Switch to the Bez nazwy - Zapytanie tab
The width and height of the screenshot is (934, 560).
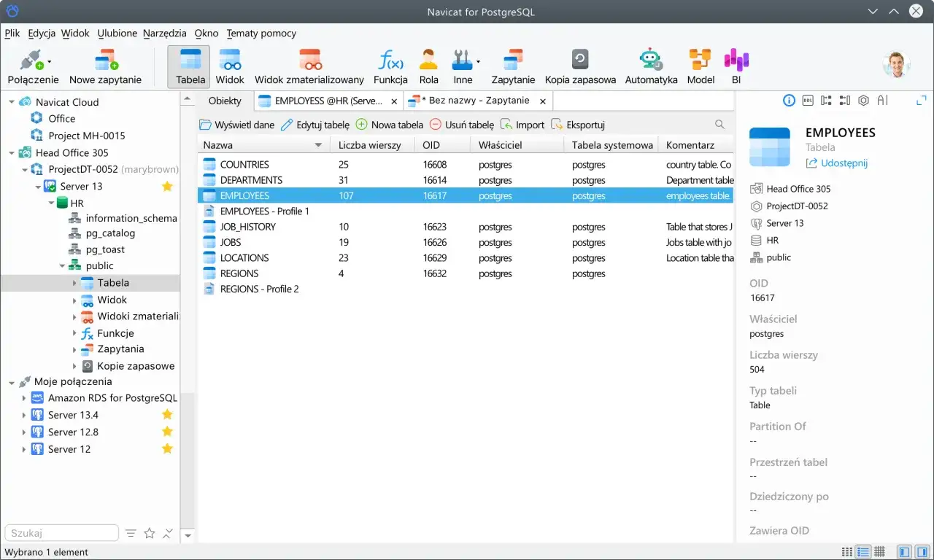[x=478, y=101]
